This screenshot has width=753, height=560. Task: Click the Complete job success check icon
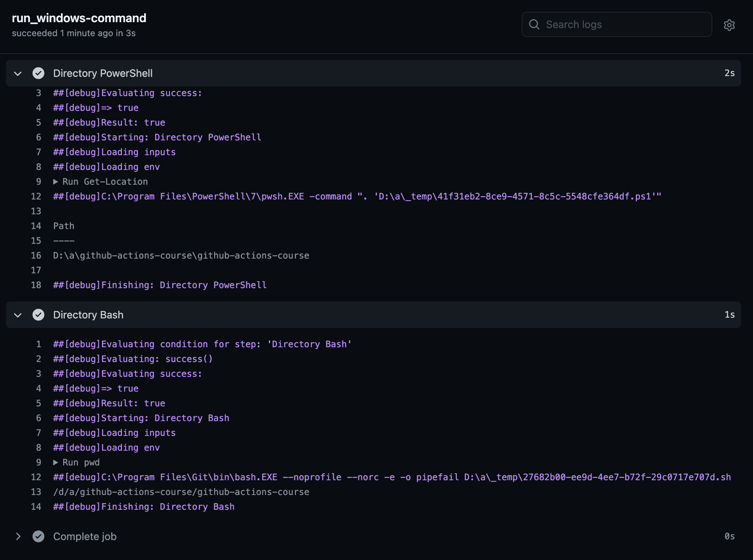38,536
